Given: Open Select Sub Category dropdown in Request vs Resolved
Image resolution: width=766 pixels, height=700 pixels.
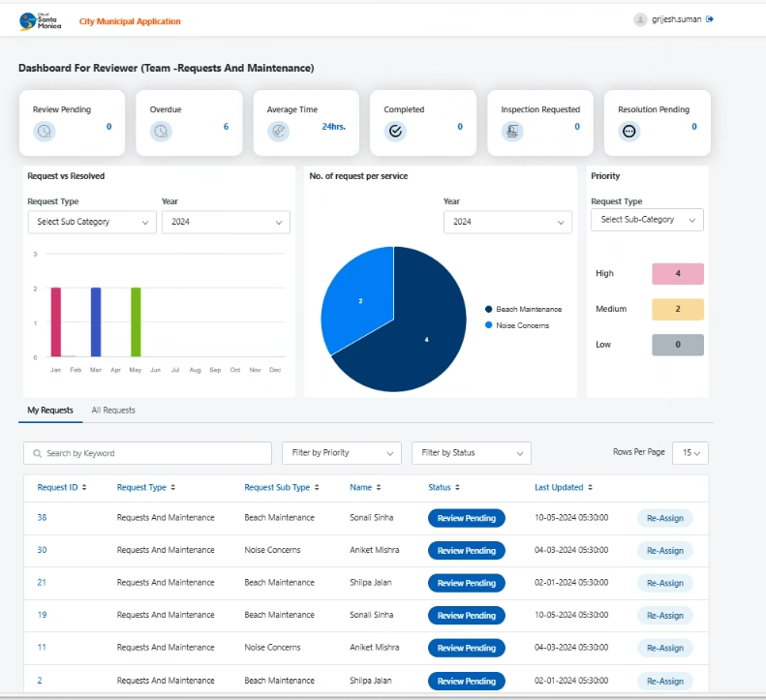Looking at the screenshot, I should pos(91,222).
